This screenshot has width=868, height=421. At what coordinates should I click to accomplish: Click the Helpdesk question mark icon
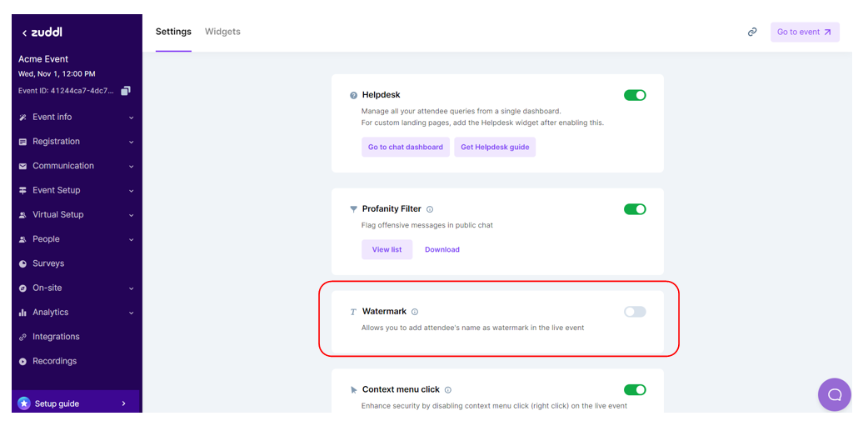353,96
